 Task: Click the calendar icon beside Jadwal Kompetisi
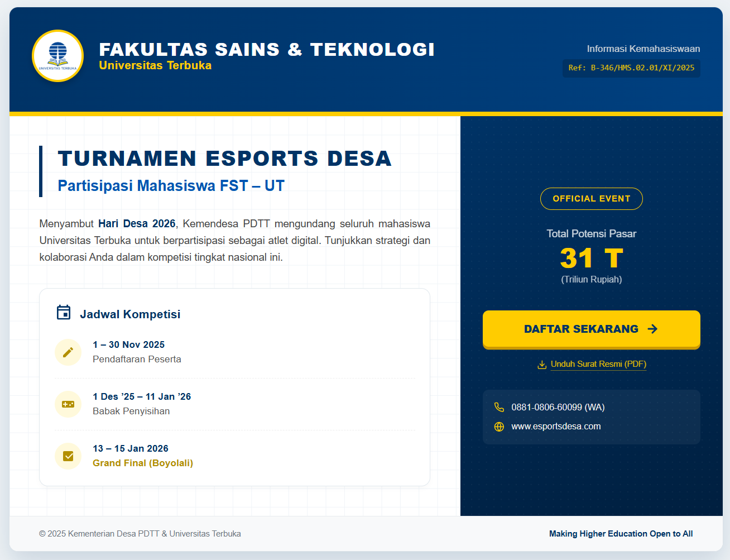coord(64,313)
